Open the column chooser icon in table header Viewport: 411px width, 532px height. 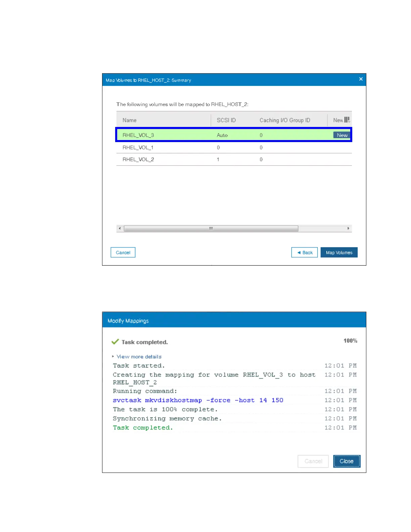click(x=347, y=120)
